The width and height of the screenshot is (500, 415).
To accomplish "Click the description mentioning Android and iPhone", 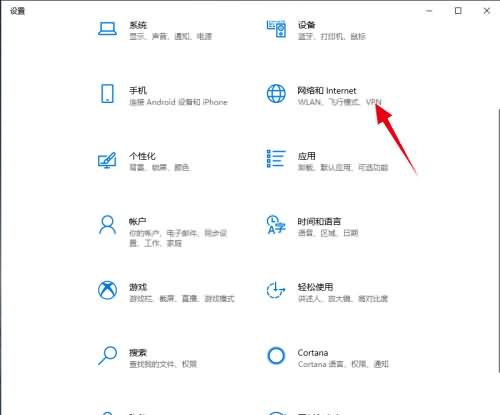I will [178, 102].
